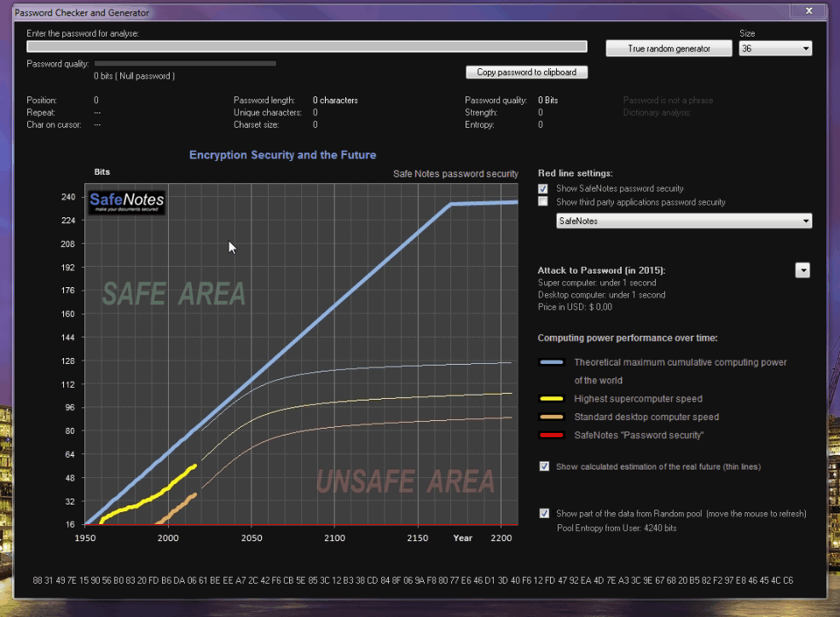Screen dimensions: 840x617
Task: Close the Password Checker and Generator window
Action: [809, 11]
